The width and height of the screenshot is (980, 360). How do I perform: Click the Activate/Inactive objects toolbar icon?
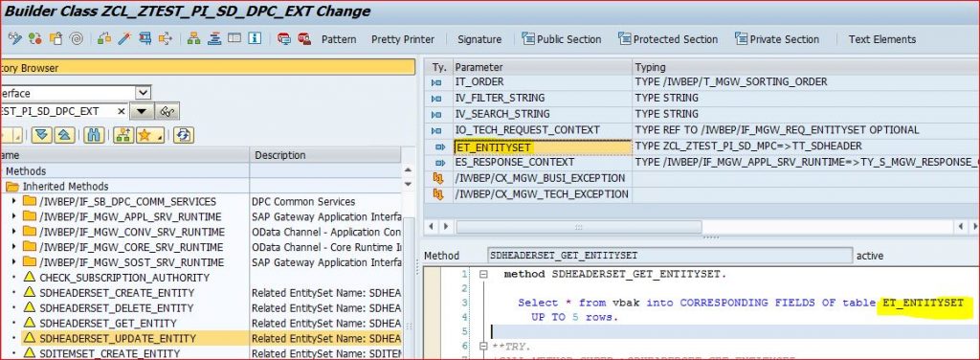point(35,38)
